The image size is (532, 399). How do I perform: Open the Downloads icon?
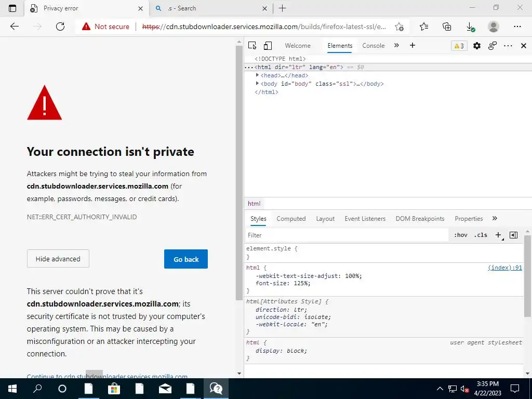pos(470,26)
